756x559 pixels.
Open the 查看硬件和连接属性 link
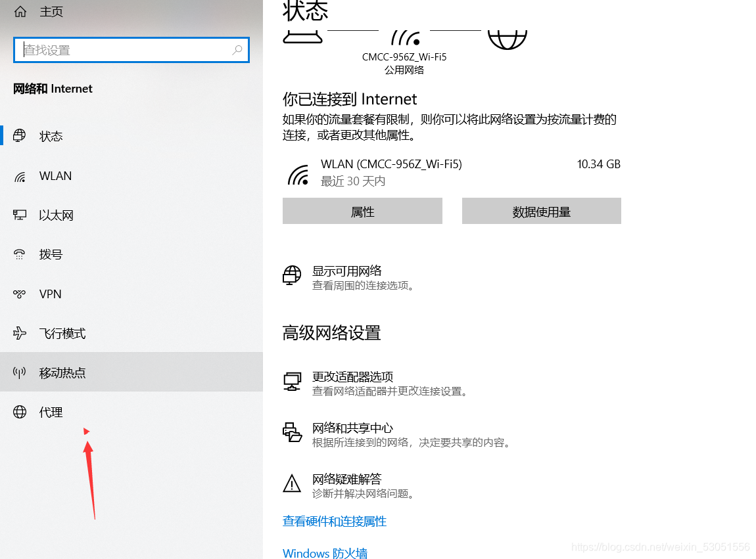point(335,521)
